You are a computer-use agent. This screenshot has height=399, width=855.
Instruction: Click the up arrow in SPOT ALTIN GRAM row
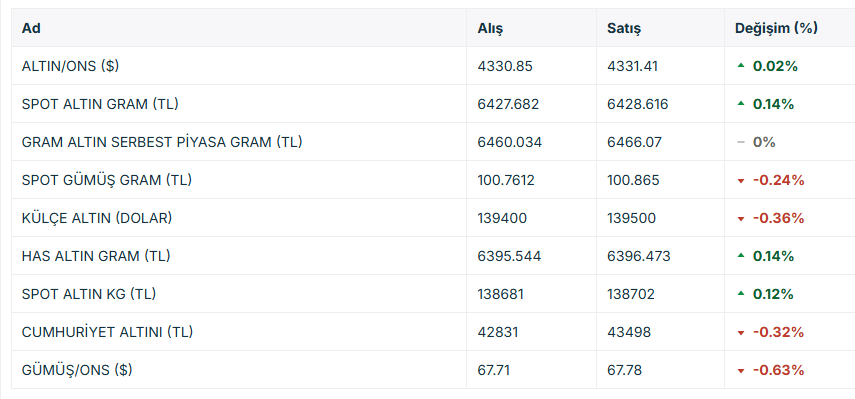740,104
